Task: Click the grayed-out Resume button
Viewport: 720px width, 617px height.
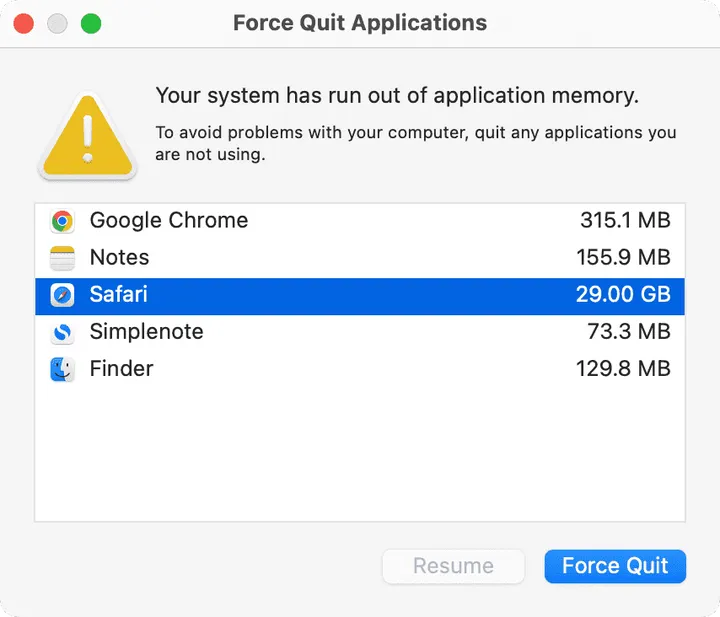Action: coord(453,566)
